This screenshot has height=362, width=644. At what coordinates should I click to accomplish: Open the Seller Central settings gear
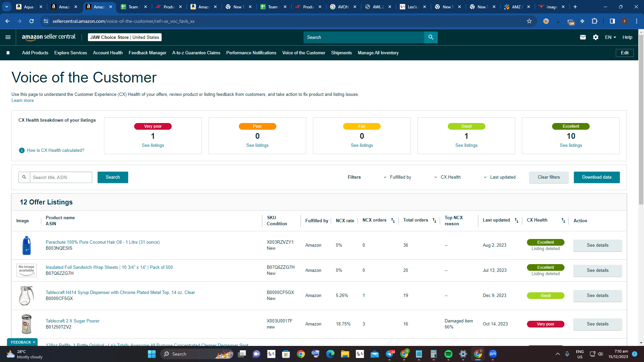tap(596, 37)
